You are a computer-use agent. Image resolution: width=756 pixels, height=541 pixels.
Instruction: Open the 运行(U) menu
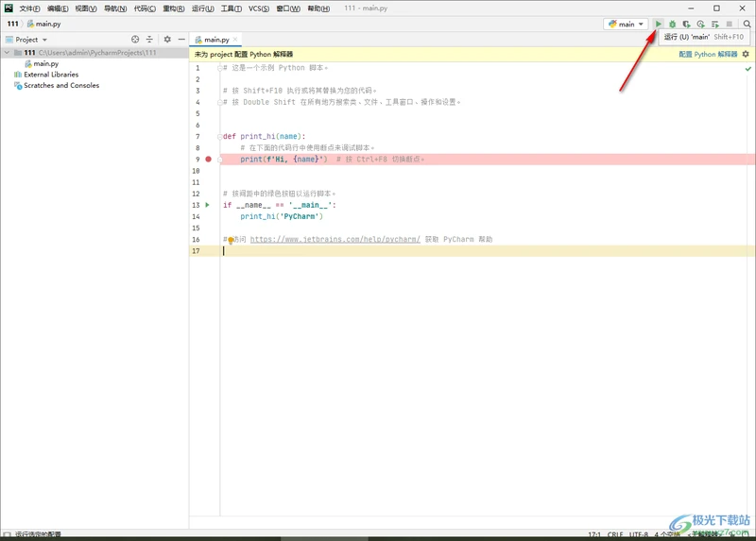pos(202,8)
